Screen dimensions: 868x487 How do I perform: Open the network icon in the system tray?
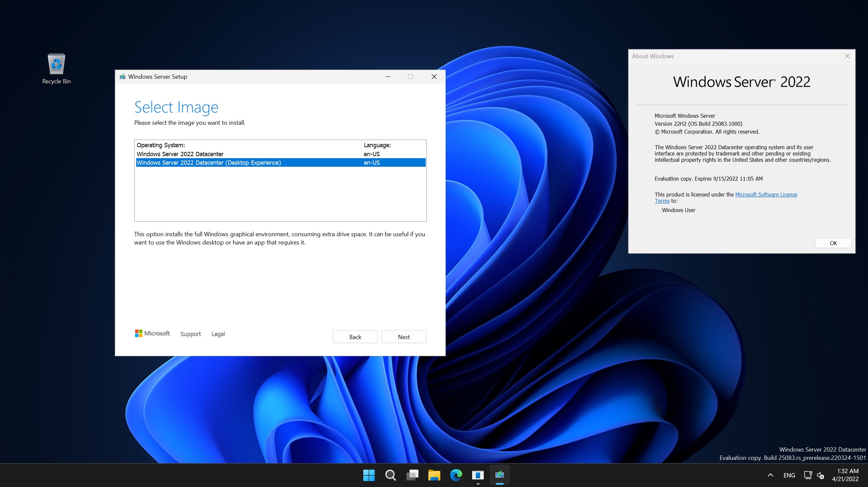point(808,475)
